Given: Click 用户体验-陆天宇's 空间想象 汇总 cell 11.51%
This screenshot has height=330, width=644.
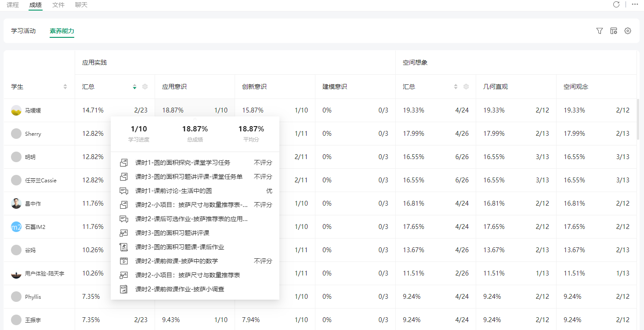Looking at the screenshot, I should click(413, 273).
